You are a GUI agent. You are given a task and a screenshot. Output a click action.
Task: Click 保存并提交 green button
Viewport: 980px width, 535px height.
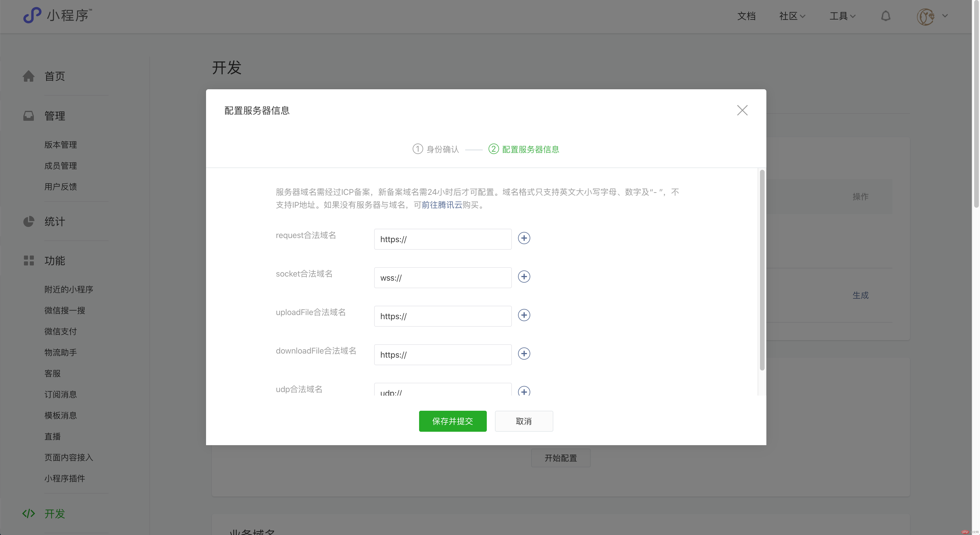coord(452,421)
